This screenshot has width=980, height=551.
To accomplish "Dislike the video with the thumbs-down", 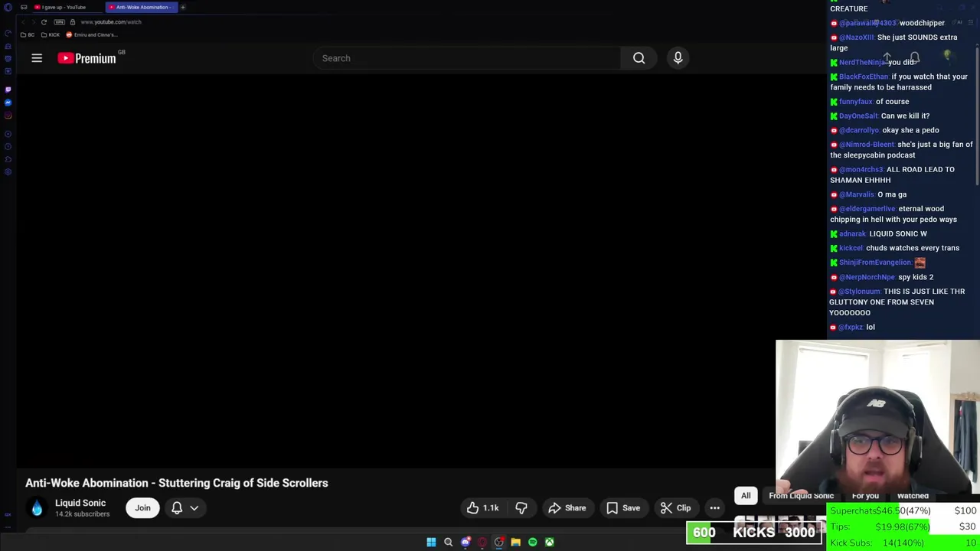I will click(x=521, y=508).
